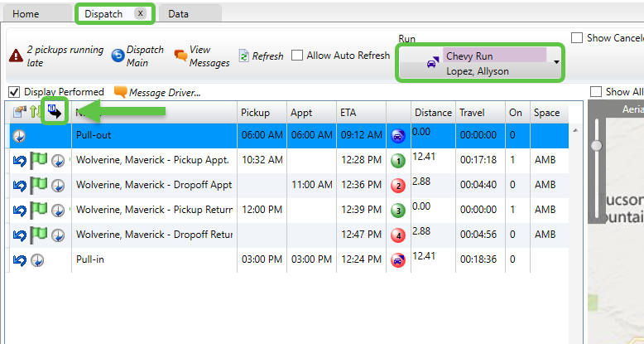Screen dimensions: 644x344
Task: Click clock icon on Pickup Return row
Action: coord(57,211)
